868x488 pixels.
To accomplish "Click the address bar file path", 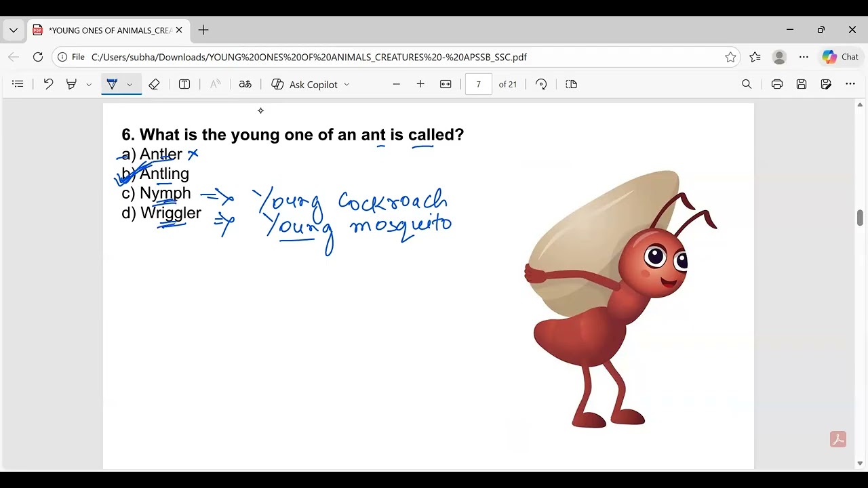I will 309,57.
